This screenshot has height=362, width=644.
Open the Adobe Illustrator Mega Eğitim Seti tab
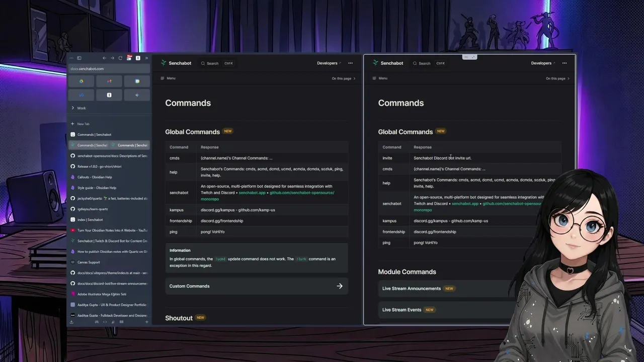click(x=109, y=294)
